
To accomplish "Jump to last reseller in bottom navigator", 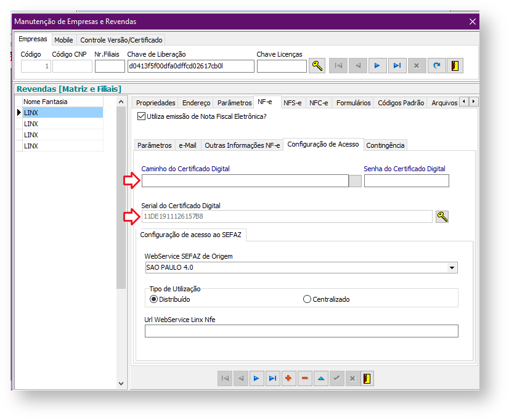I will click(x=272, y=379).
